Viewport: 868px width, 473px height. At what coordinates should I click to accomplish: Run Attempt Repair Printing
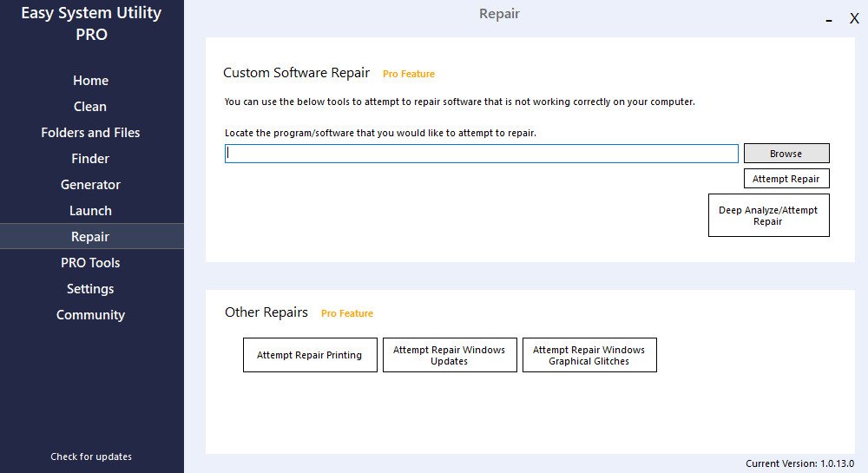coord(310,356)
